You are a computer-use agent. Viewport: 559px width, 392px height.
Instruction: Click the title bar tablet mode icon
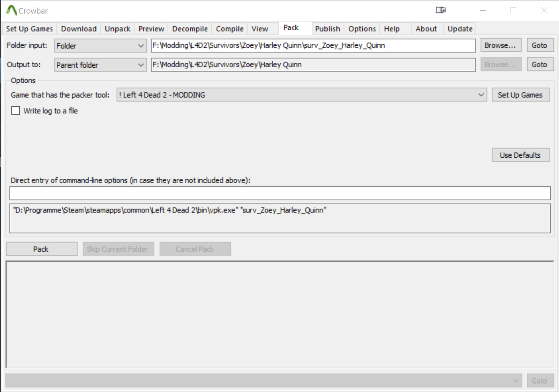441,10
